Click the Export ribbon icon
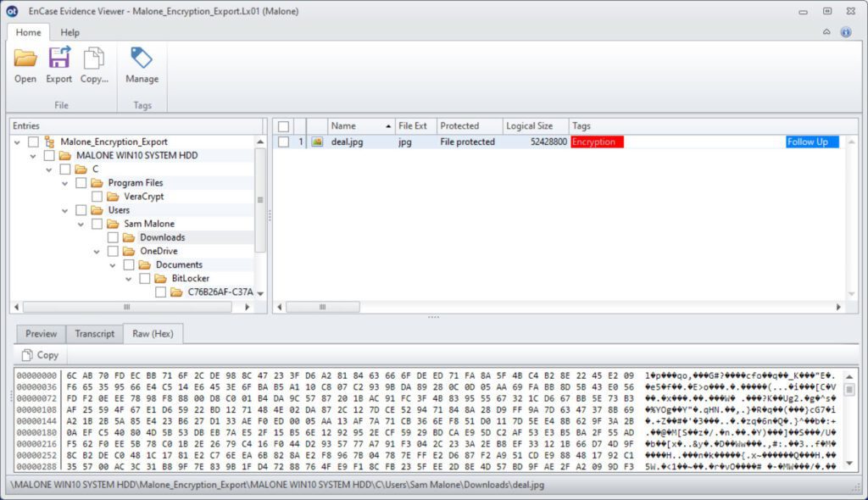Viewport: 868px width, 500px height. click(59, 58)
